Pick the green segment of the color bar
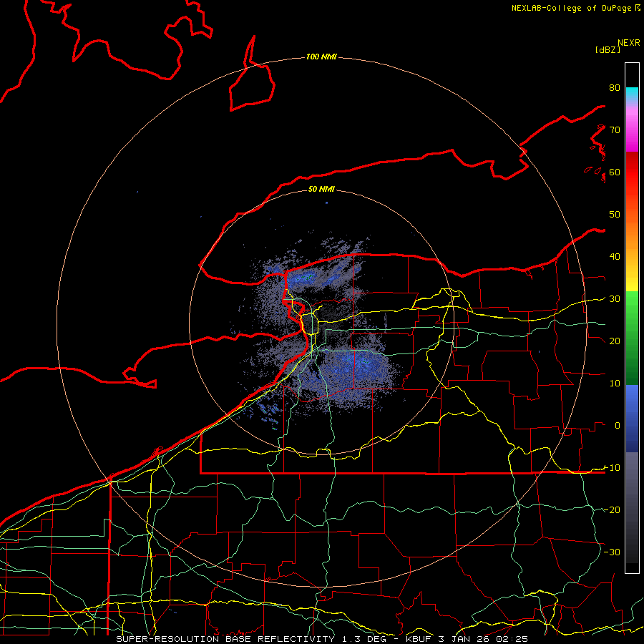644x644 pixels. pos(632,338)
